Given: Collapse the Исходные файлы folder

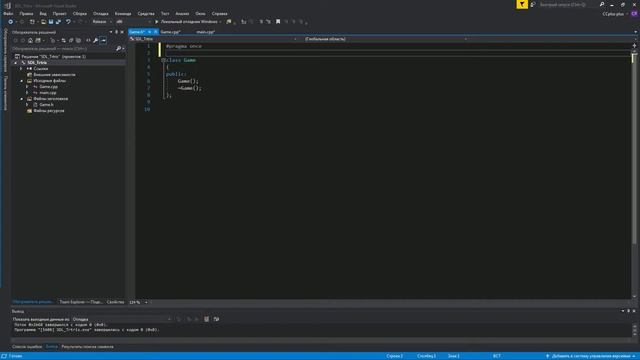Looking at the screenshot, I should (22, 81).
